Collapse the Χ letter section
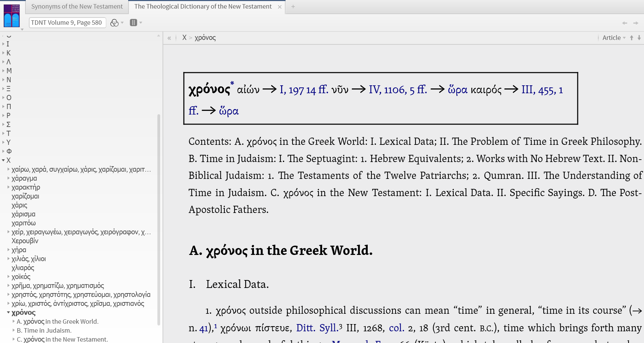 tap(3, 160)
